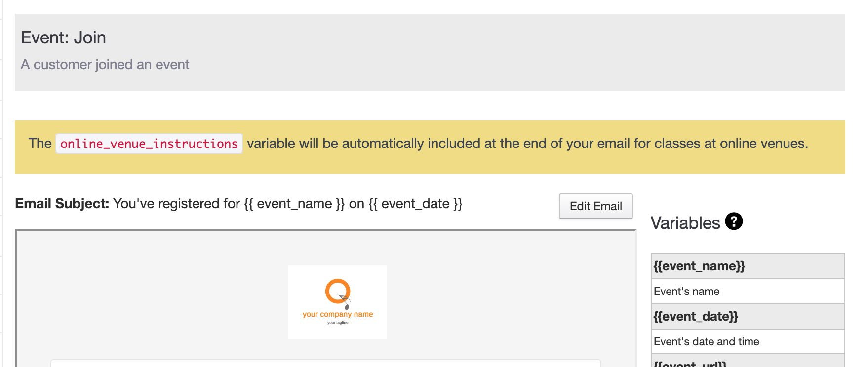Click the "Event: Join" heading
Image resolution: width=868 pixels, height=367 pixels.
pos(63,38)
